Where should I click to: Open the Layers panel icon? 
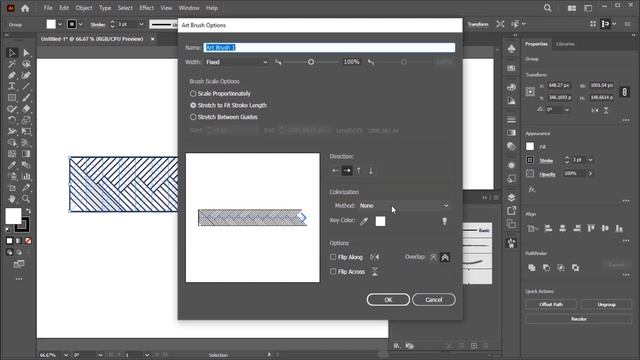tap(511, 198)
